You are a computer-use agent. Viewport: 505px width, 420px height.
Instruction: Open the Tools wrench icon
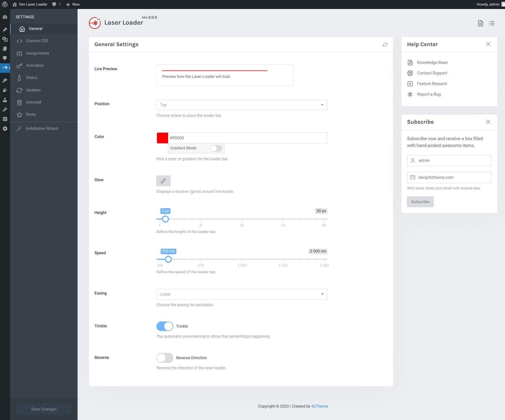(5, 109)
